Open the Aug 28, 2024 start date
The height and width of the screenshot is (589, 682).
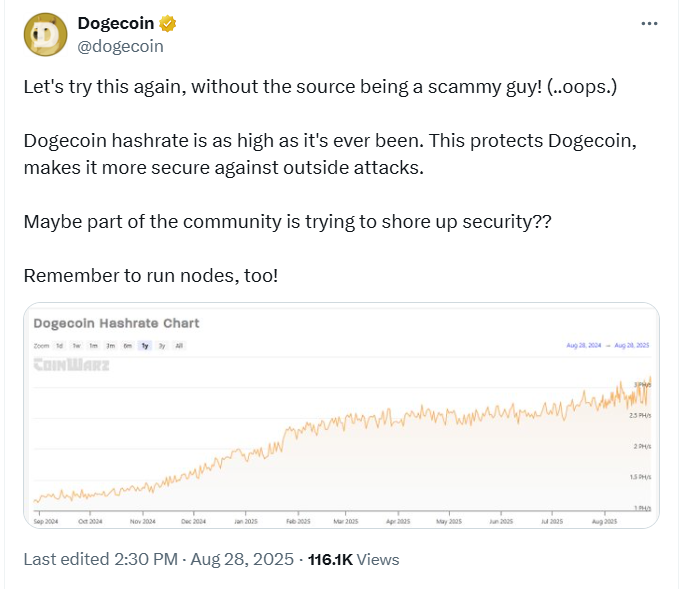click(586, 346)
